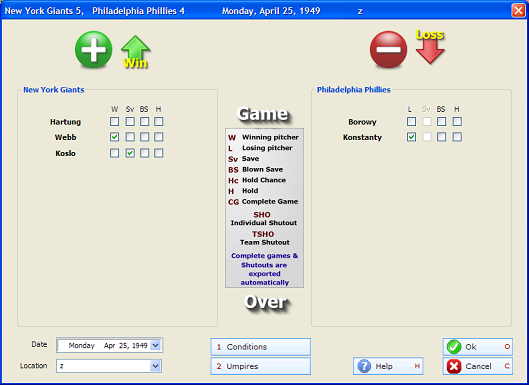Open the Umpires button
Viewport: 529px width, 385px height.
click(x=260, y=366)
